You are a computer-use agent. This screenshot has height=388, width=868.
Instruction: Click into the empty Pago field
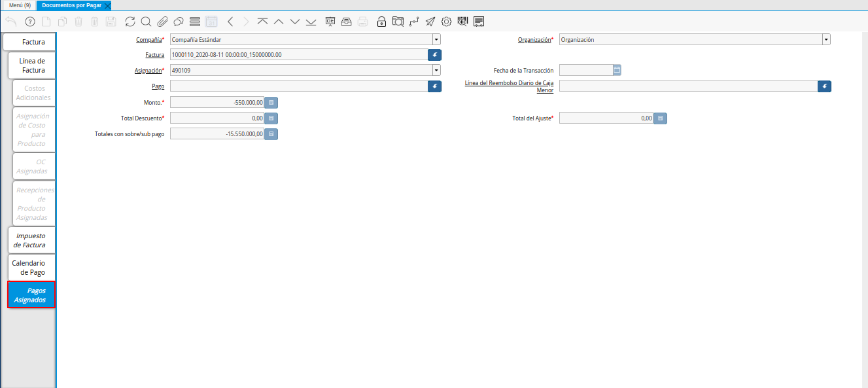tap(299, 86)
